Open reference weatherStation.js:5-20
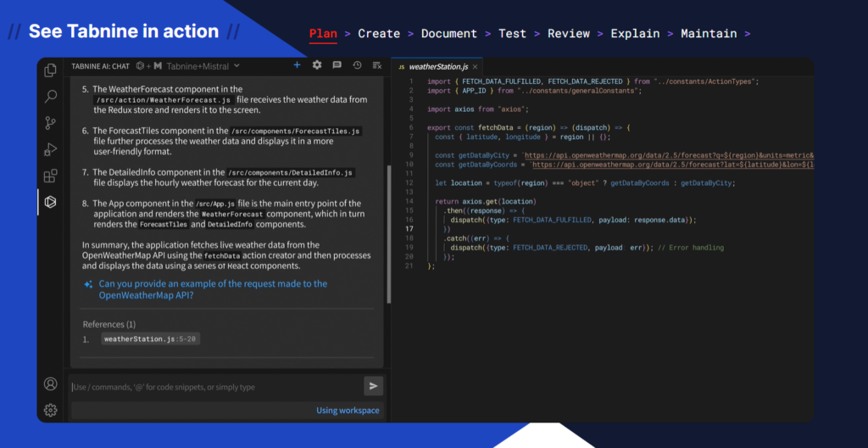This screenshot has height=448, width=868. [x=151, y=339]
